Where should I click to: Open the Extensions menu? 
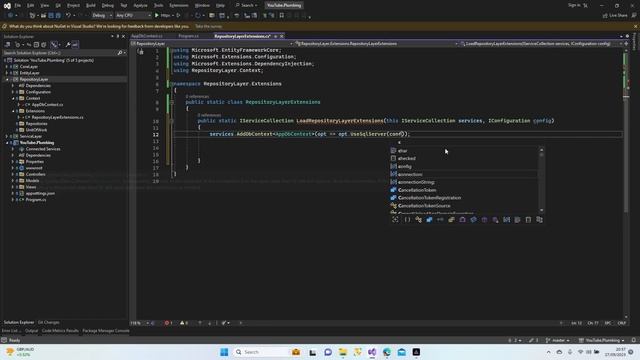[179, 5]
